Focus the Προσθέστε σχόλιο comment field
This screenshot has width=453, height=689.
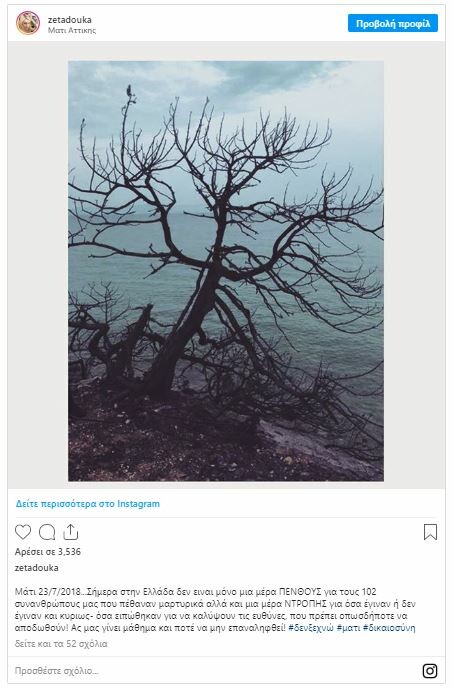[x=215, y=671]
